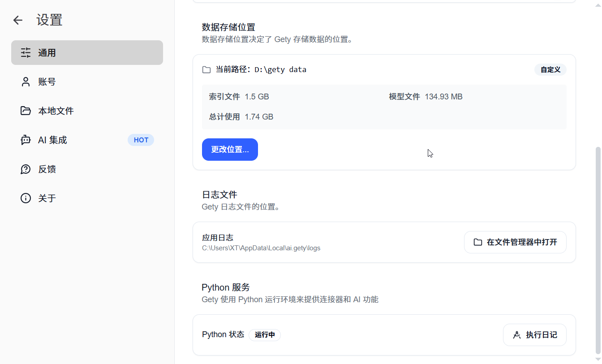Click the vertical scrollbar thumb
Screen dimensions: 602x364
coord(598,251)
